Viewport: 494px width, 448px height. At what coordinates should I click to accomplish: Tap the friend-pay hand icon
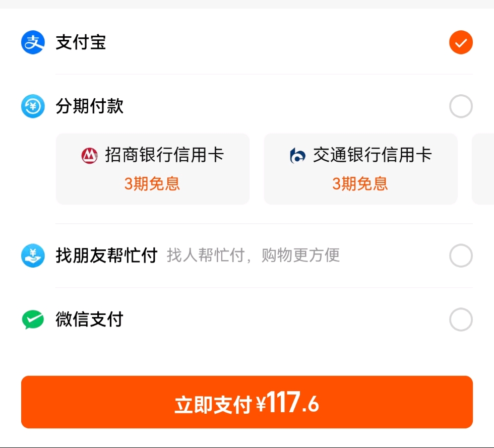(33, 255)
